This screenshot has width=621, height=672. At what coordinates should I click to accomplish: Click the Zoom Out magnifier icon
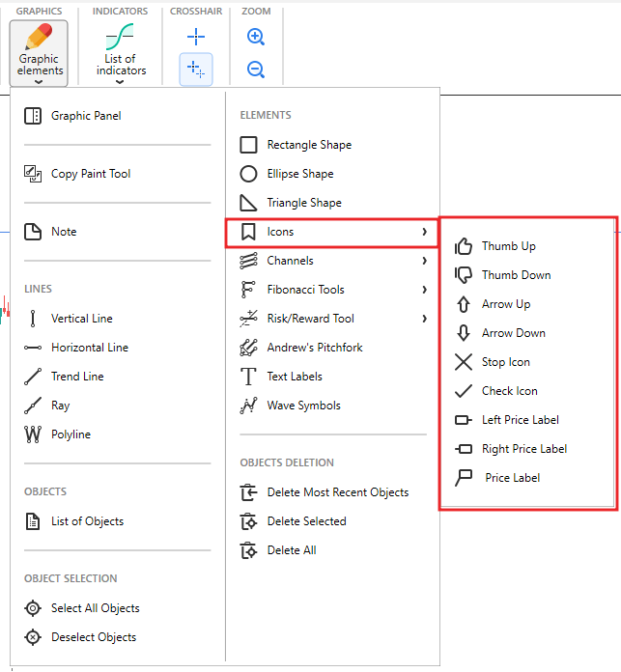click(256, 70)
